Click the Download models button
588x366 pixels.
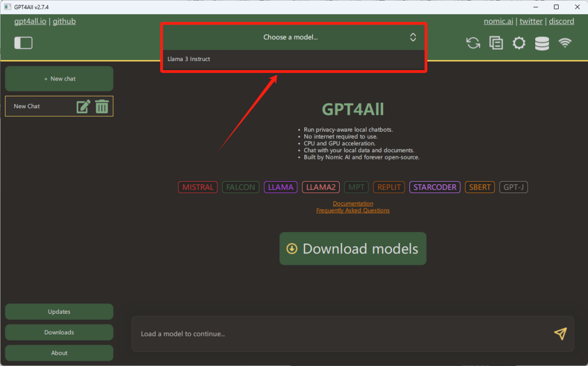pyautogui.click(x=353, y=249)
